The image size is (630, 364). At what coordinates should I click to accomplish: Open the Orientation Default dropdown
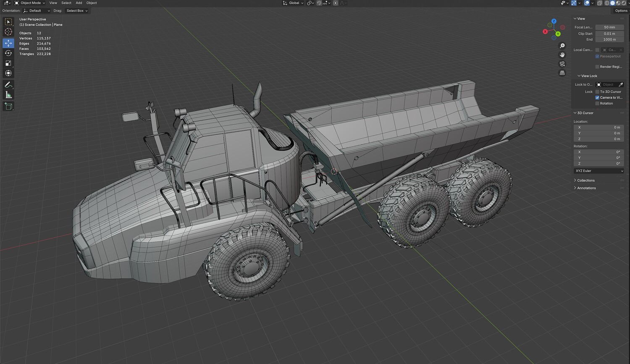37,11
